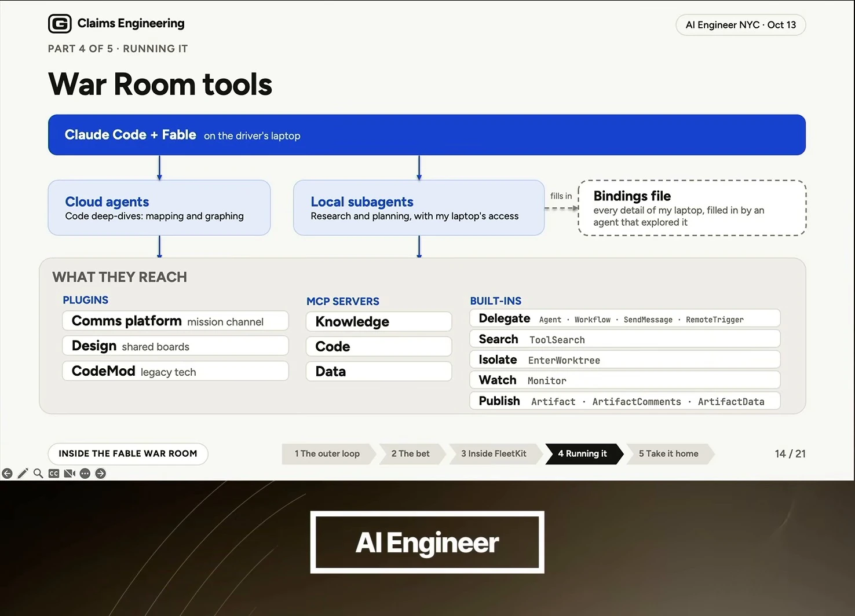Click the 'PLUGINS' column heading
The image size is (855, 616).
pyautogui.click(x=86, y=300)
